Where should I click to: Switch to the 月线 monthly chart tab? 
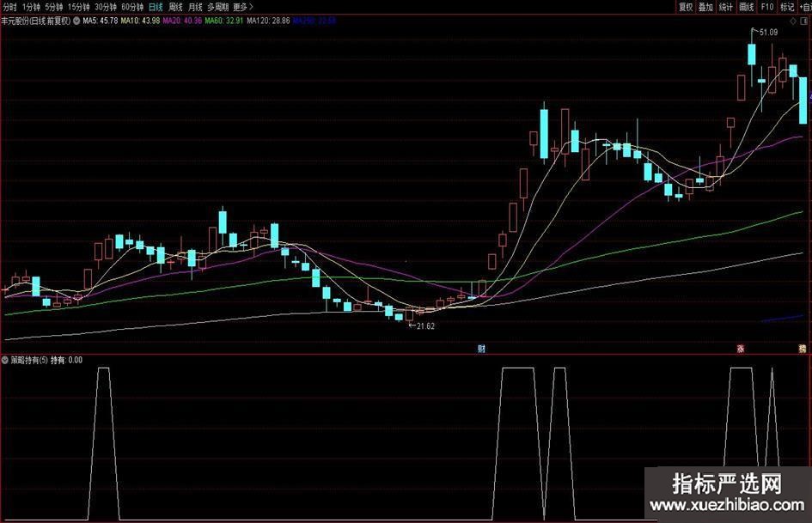click(196, 7)
